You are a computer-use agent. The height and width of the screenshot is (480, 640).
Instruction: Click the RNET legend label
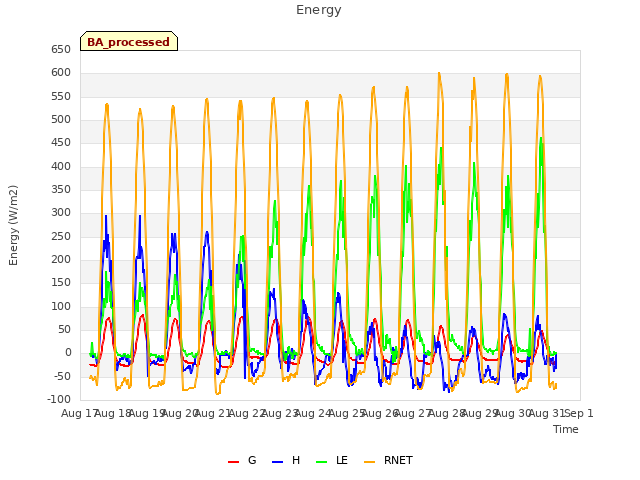(x=398, y=460)
